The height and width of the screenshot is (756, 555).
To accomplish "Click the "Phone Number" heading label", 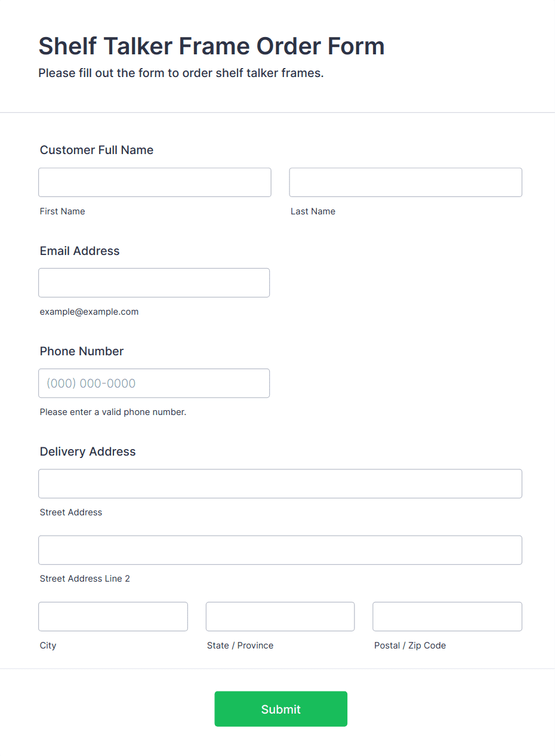I will click(82, 351).
